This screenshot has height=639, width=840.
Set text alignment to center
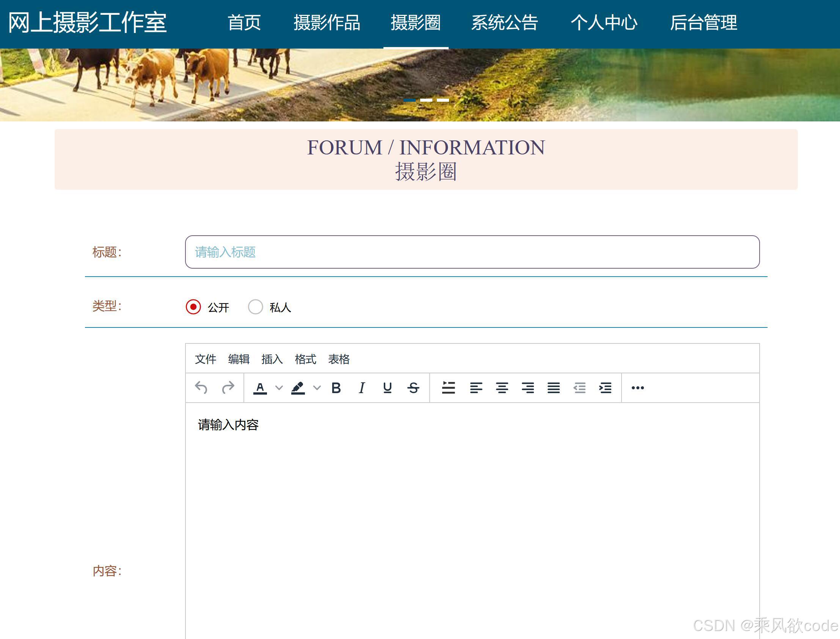point(502,388)
